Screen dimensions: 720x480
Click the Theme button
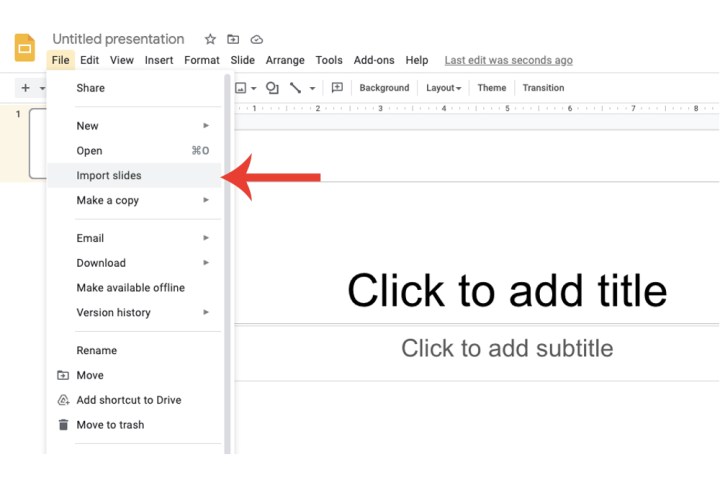point(491,88)
